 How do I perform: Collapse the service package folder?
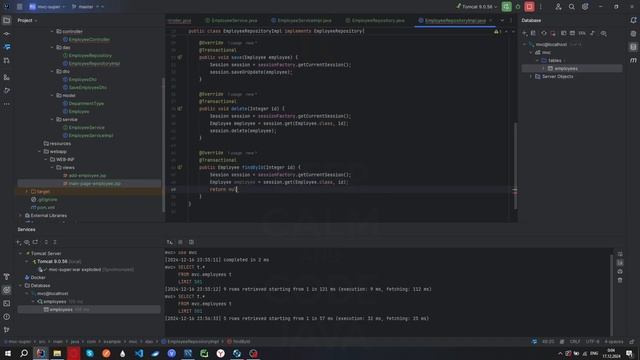[52, 120]
